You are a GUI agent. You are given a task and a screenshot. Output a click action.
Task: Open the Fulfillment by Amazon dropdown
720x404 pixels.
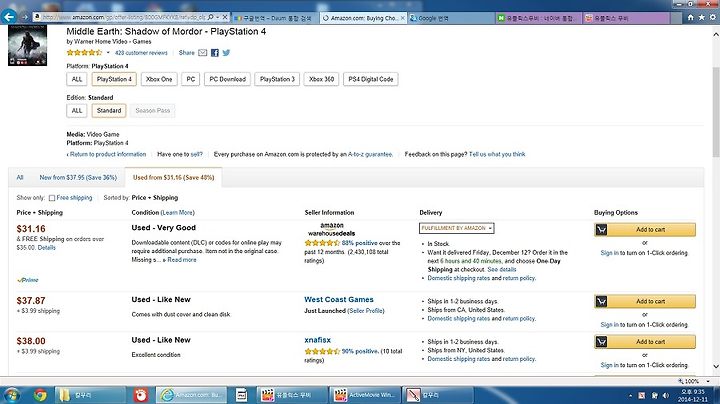456,228
